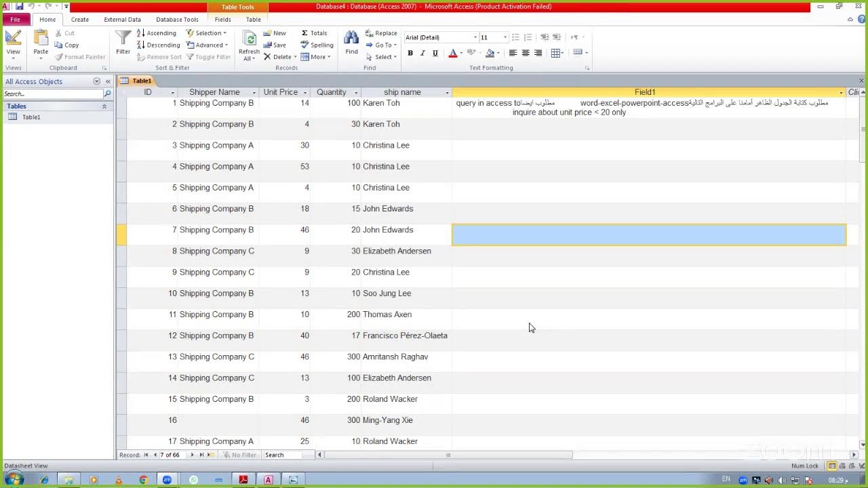Click in navigation pane Search box
Image resolution: width=868 pixels, height=488 pixels.
tap(53, 94)
